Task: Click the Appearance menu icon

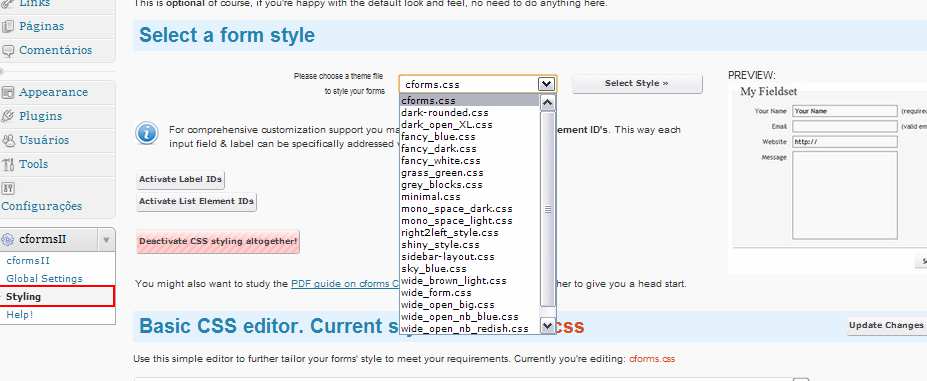Action: [8, 92]
